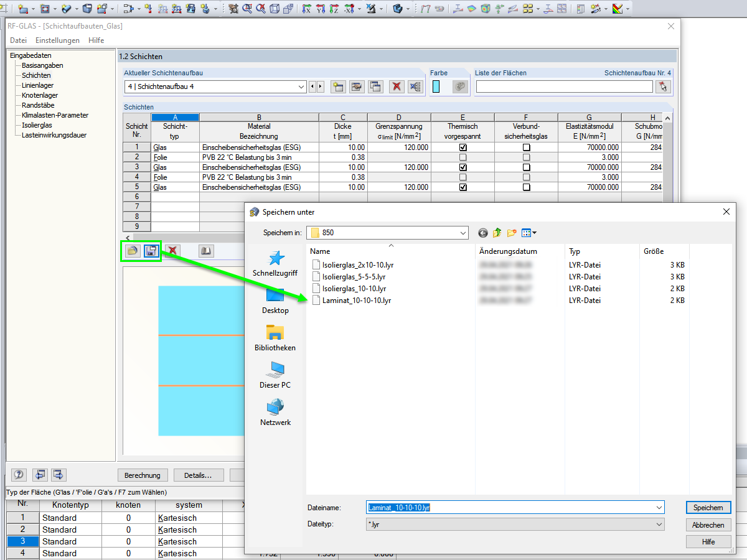Open Dieser PC in the save dialog
The height and width of the screenshot is (560, 747).
click(275, 376)
